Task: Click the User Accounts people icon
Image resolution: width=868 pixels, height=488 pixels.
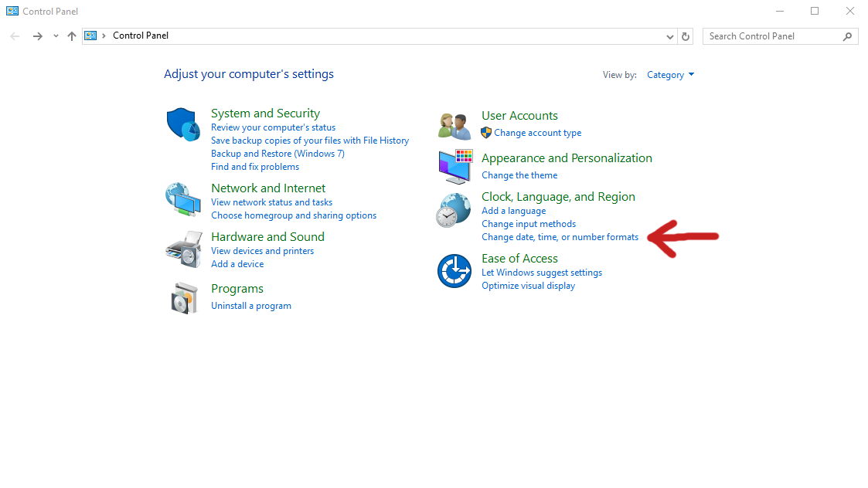Action: [454, 125]
